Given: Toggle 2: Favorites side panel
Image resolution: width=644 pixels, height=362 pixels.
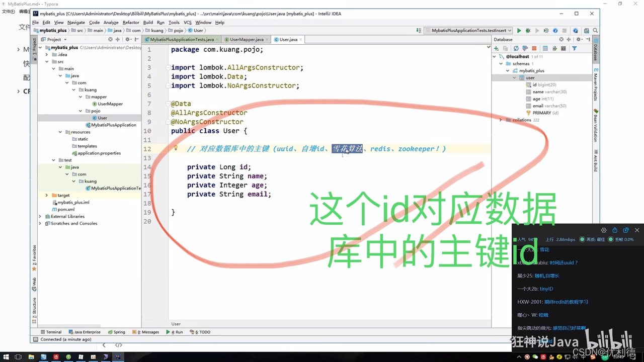Looking at the screenshot, I should tap(35, 257).
